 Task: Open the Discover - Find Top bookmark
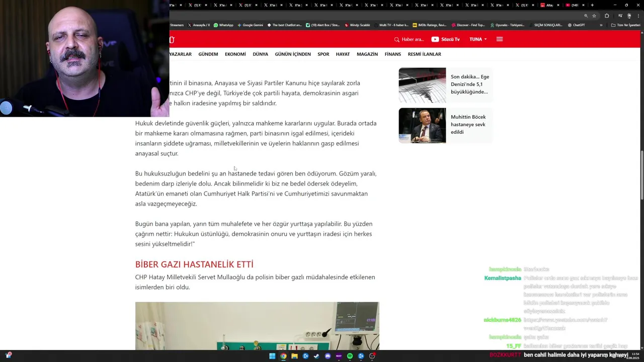[x=468, y=25]
